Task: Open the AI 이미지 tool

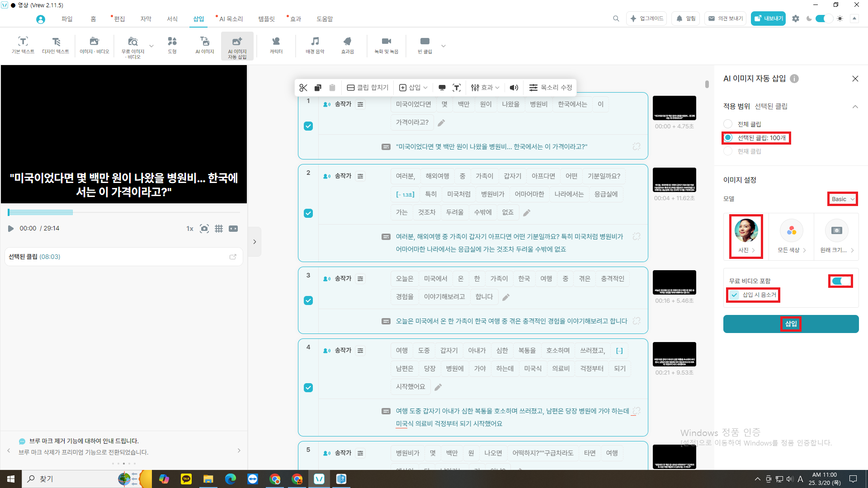Action: (x=204, y=45)
